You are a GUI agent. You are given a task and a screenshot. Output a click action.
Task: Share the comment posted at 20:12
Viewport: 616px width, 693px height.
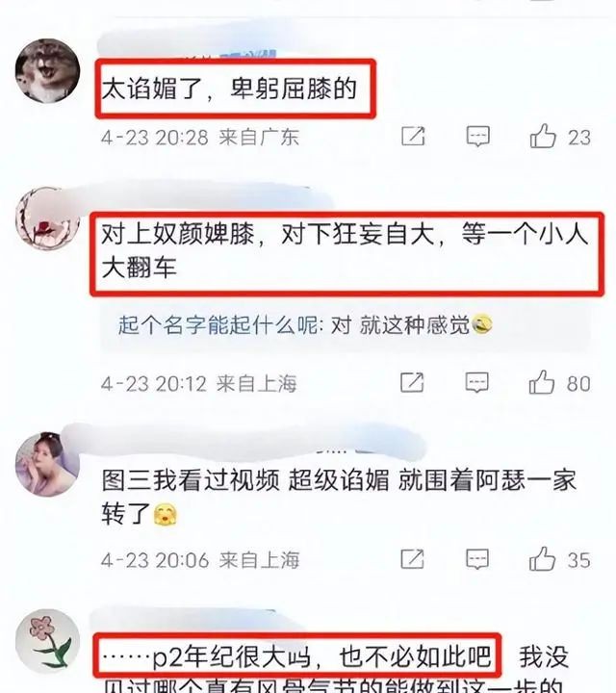(x=412, y=382)
